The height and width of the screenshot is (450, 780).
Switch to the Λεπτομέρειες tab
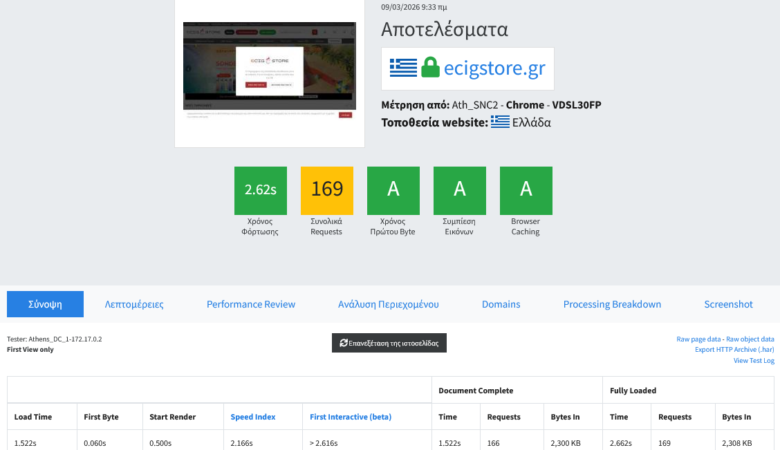(x=134, y=304)
